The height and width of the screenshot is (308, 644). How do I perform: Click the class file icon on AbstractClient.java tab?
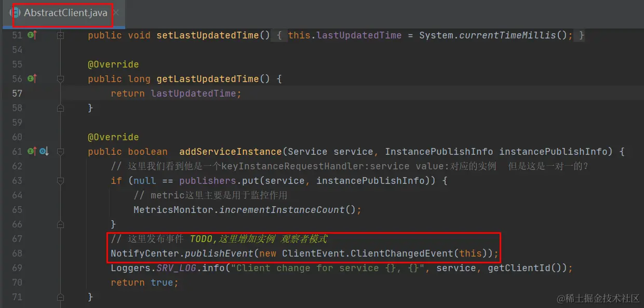coord(15,12)
